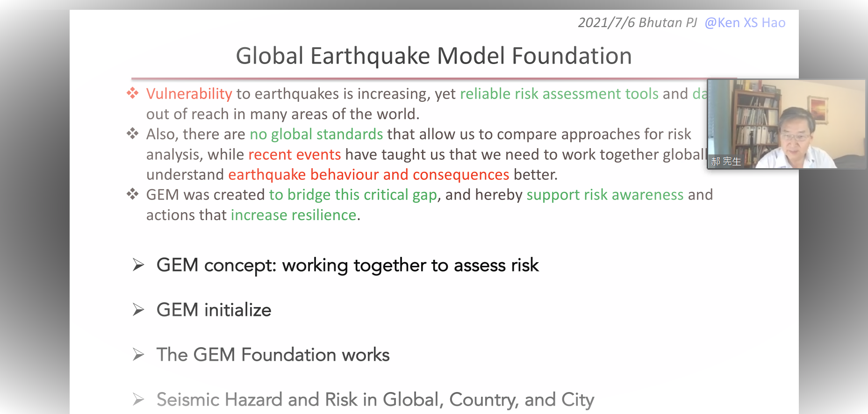Screen dimensions: 868x414
Task: Click the red diamond bullet next to Vulnerability
Action: 133,93
